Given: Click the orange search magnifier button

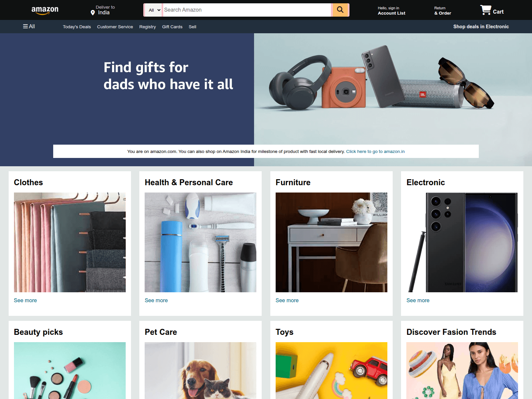Looking at the screenshot, I should (x=340, y=10).
